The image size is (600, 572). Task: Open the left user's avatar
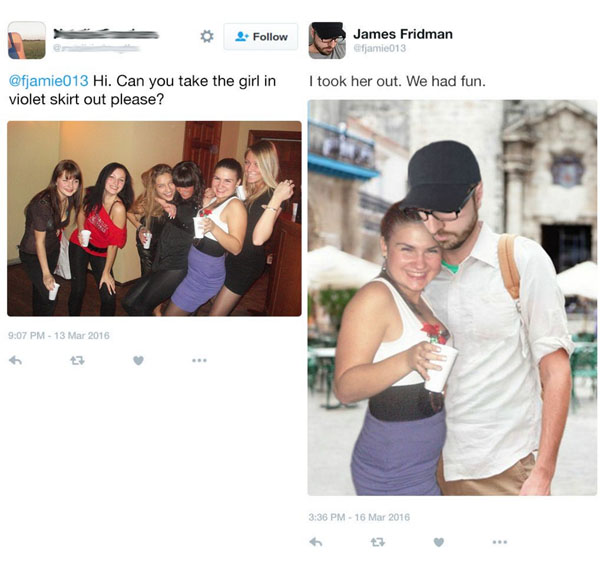(x=27, y=40)
